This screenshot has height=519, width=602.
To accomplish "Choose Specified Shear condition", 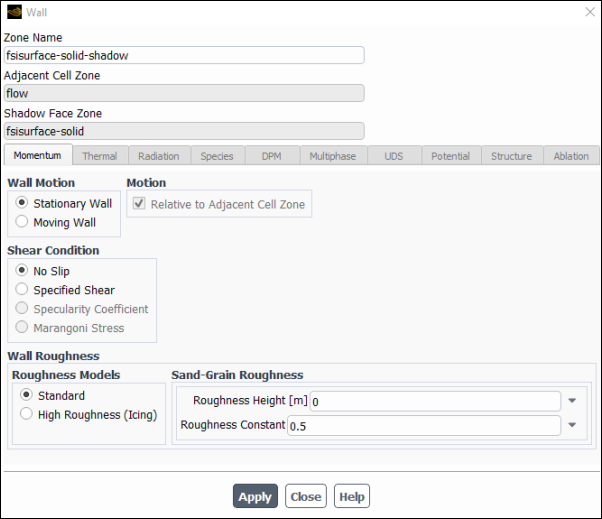I will [x=22, y=289].
